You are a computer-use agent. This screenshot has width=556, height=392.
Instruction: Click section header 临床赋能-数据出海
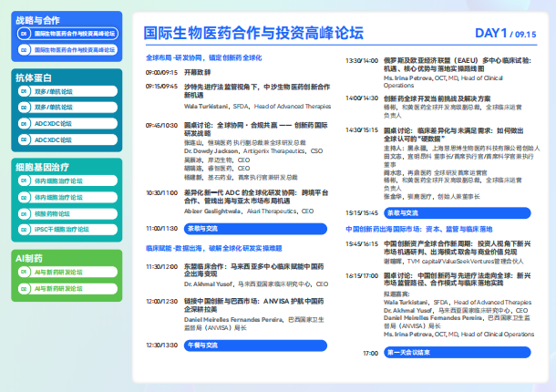[x=214, y=248]
